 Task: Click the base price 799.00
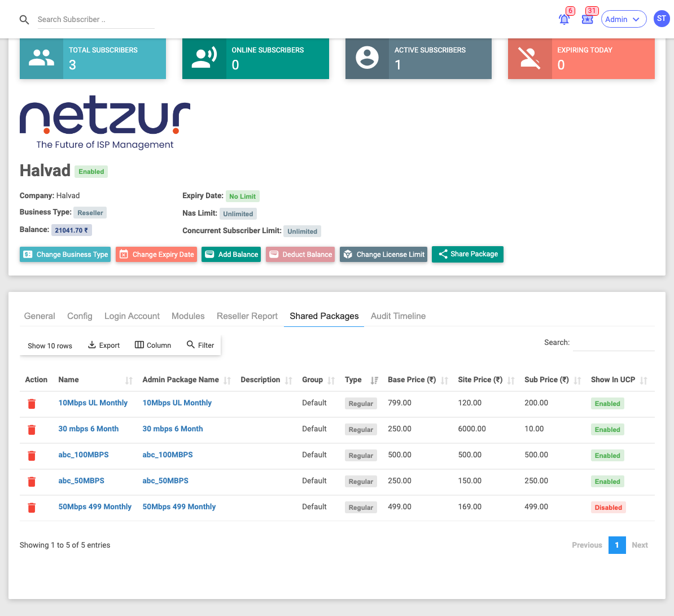[x=399, y=403]
